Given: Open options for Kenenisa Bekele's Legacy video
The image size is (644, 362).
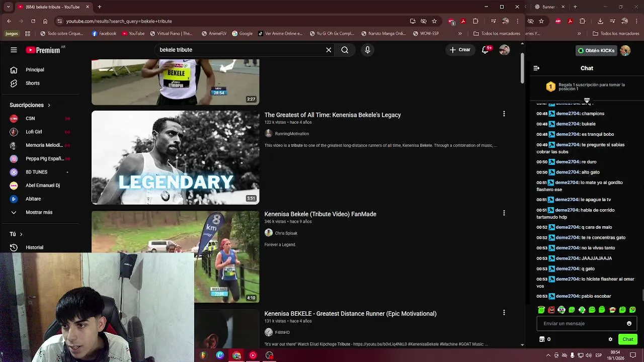Looking at the screenshot, I should 504,114.
